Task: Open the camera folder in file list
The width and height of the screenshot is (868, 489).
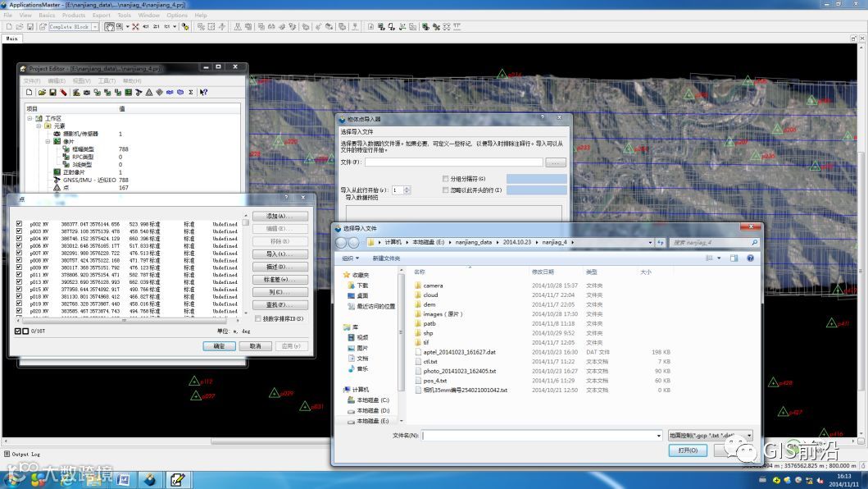Action: point(433,286)
